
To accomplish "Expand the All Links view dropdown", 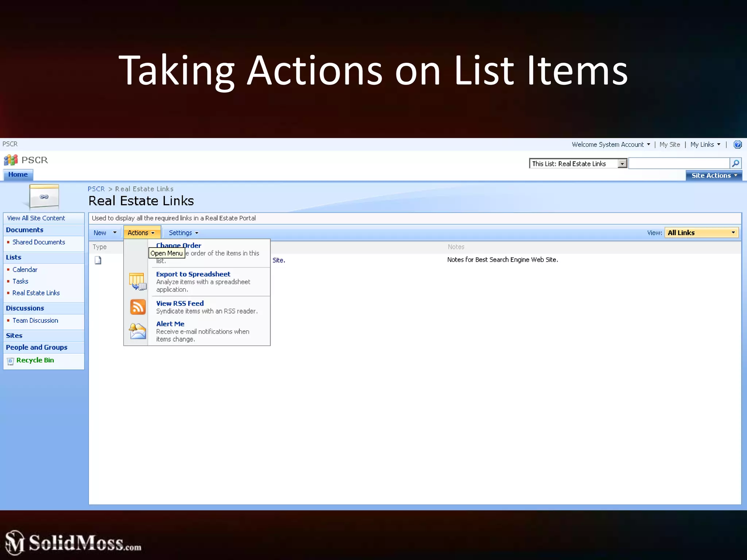I will [x=733, y=233].
